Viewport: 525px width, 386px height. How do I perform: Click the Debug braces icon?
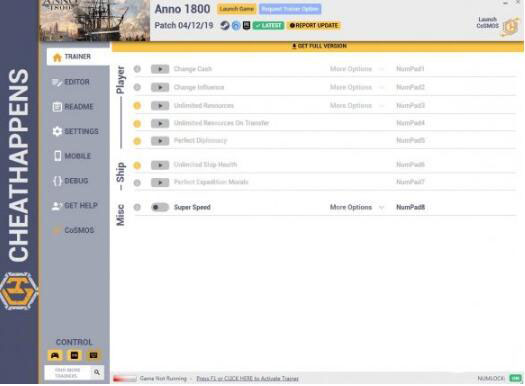click(x=57, y=181)
